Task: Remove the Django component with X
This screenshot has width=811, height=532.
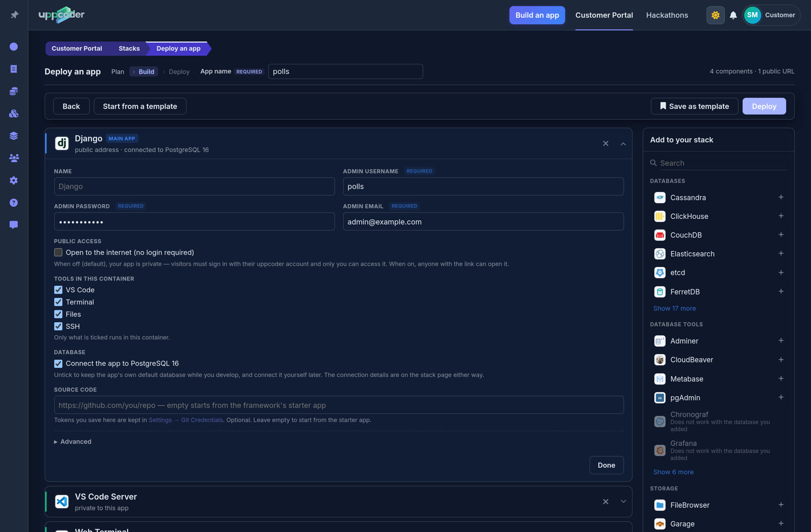Action: tap(606, 143)
